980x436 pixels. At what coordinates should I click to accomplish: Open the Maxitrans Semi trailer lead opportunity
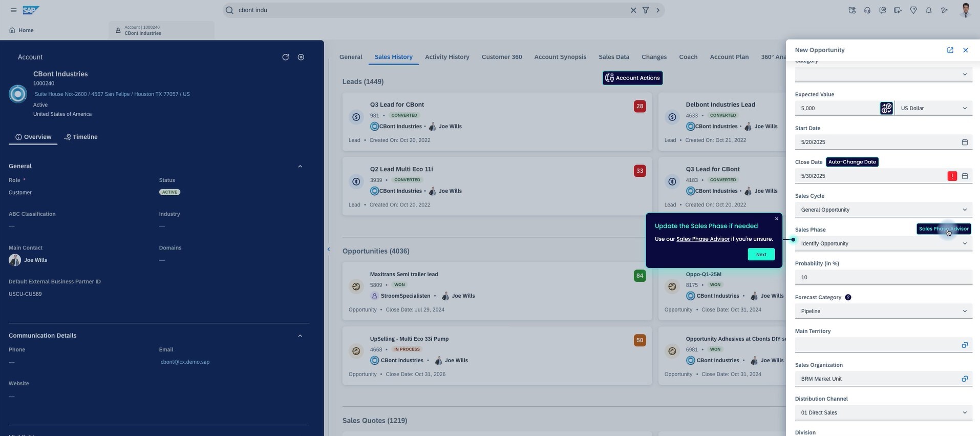pyautogui.click(x=497, y=292)
